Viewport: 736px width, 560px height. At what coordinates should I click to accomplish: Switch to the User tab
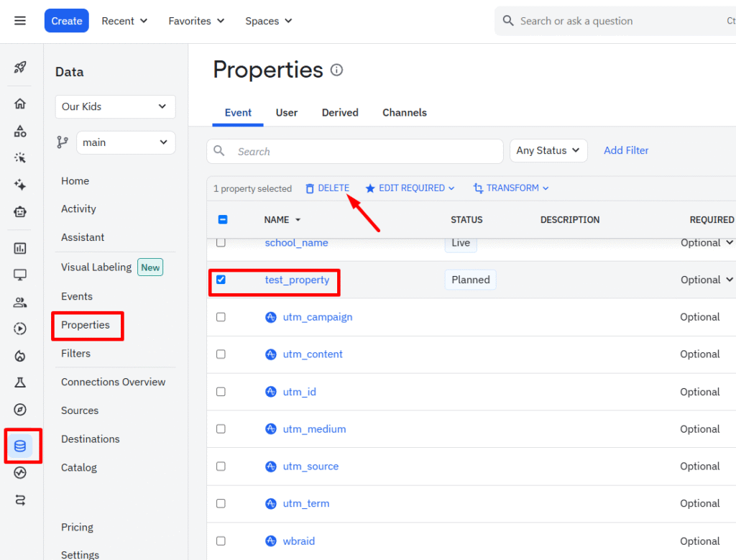(287, 113)
